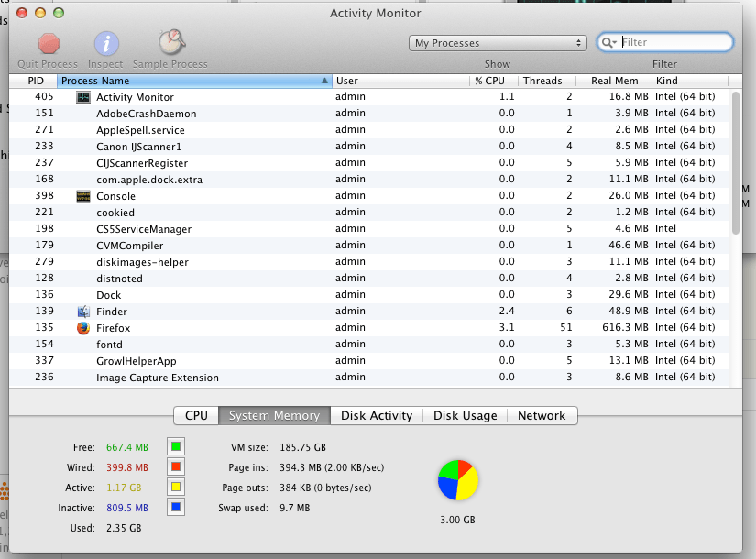Click the red Wired memory color swatch
Image resolution: width=756 pixels, height=559 pixels.
[176, 466]
